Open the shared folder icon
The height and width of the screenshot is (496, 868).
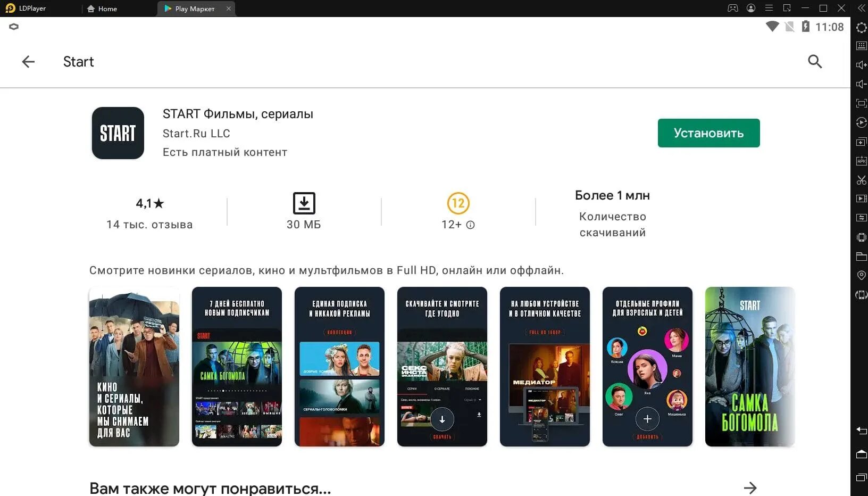click(x=861, y=257)
